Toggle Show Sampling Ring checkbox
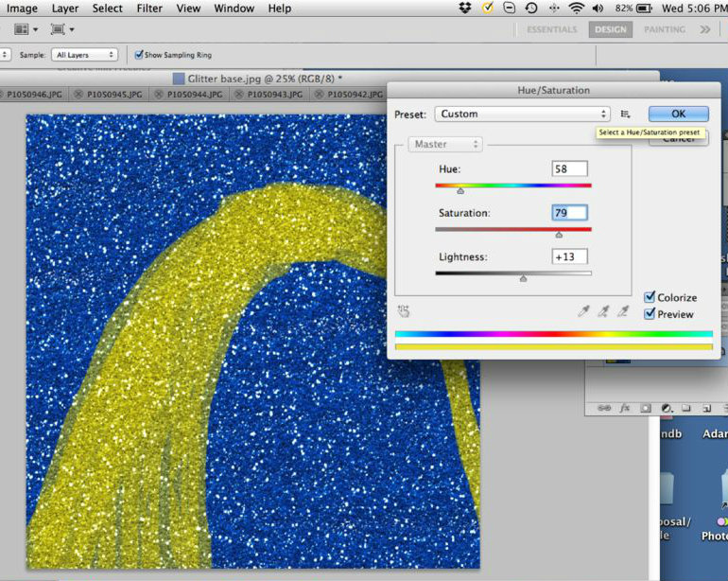Image resolution: width=728 pixels, height=581 pixels. 138,55
